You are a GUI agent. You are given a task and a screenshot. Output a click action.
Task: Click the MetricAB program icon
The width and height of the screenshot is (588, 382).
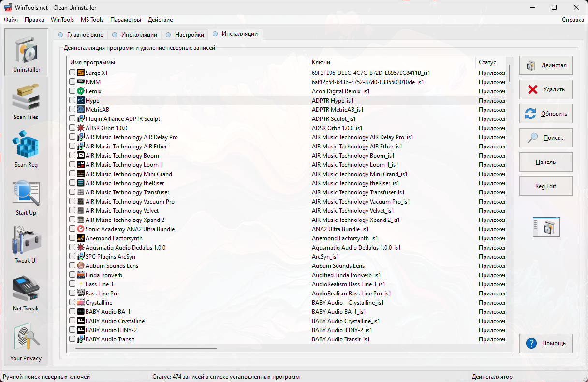pyautogui.click(x=81, y=109)
